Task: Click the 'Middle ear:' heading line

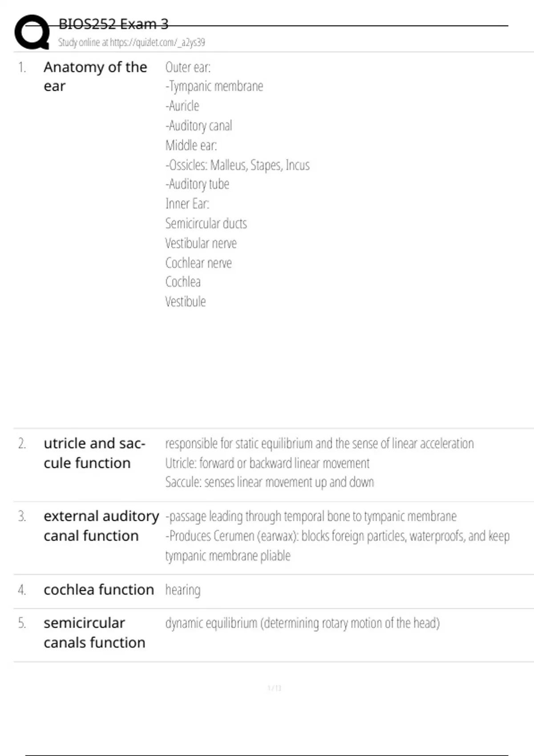Action: (191, 145)
